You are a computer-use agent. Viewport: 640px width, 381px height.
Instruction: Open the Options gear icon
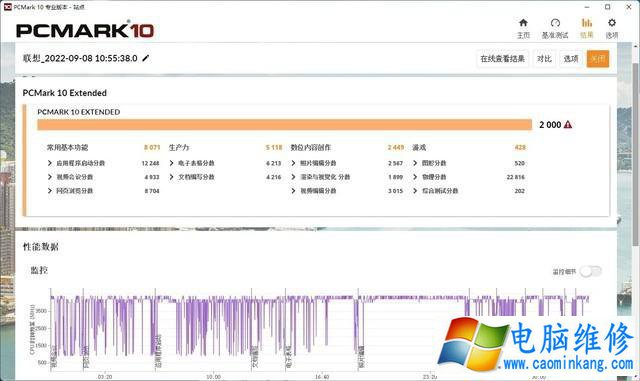611,23
